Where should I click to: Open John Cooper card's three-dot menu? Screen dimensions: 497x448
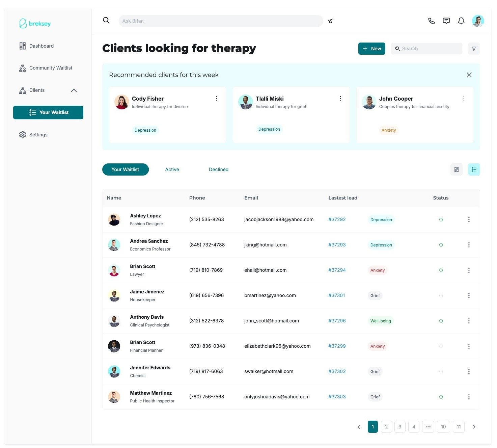464,99
